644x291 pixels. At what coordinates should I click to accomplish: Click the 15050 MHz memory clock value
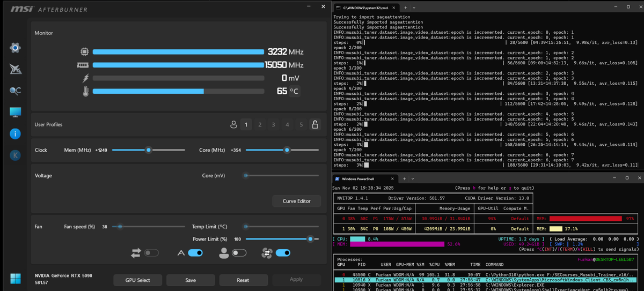point(284,65)
